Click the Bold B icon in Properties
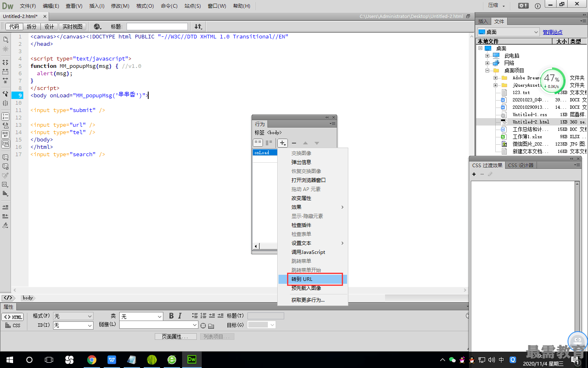The width and height of the screenshot is (588, 368). tap(171, 316)
